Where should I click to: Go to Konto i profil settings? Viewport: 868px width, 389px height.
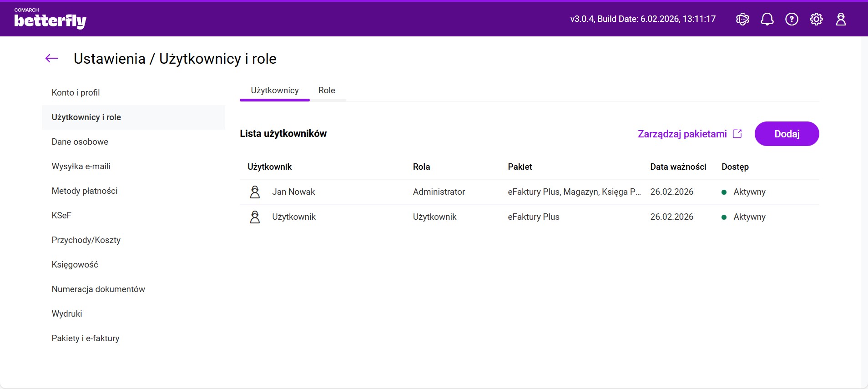pos(76,93)
